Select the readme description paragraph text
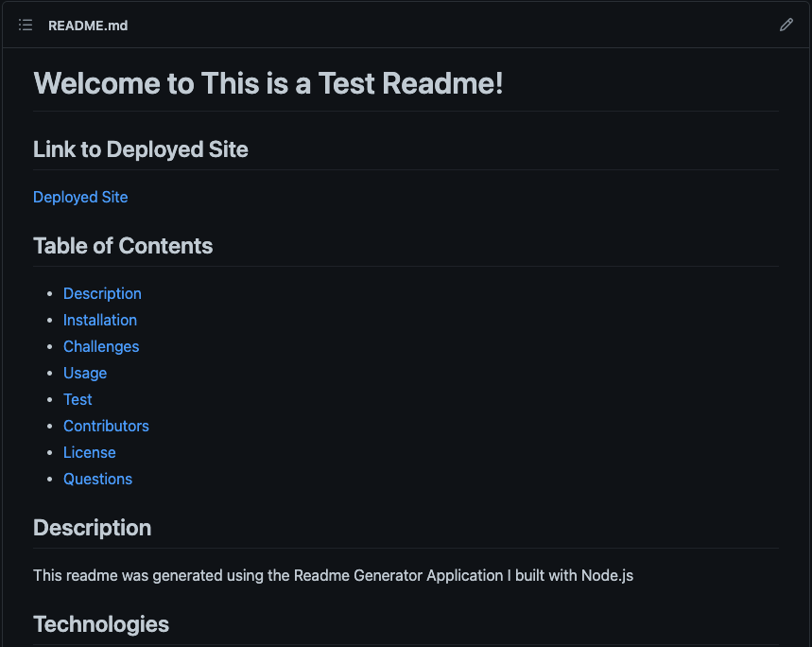 tap(333, 575)
